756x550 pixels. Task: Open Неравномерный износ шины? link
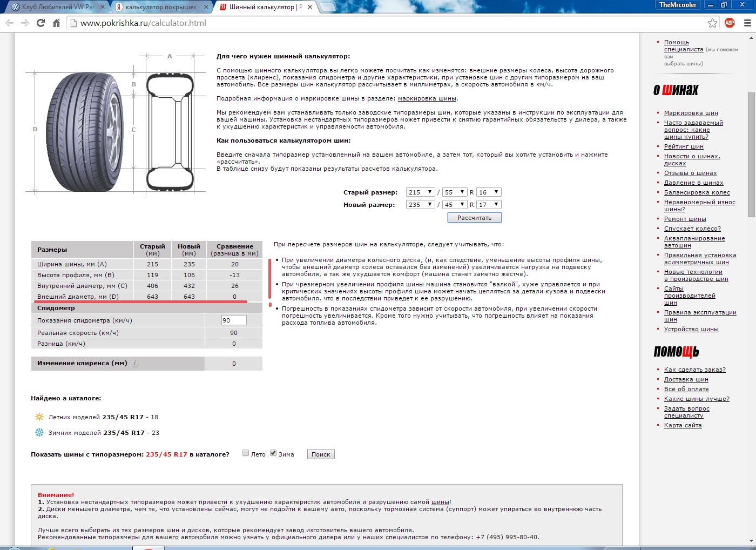[x=700, y=205]
